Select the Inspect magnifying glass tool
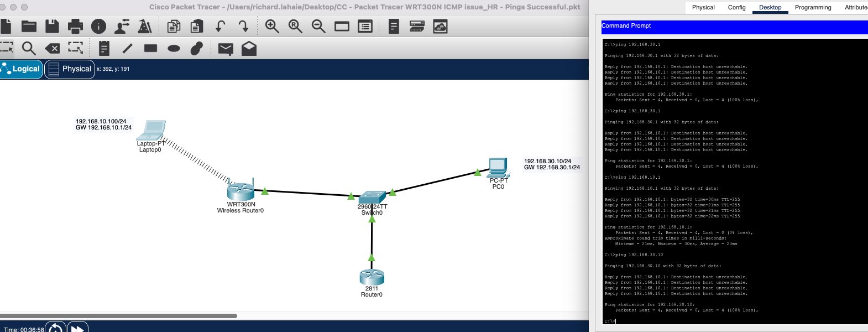Image resolution: width=868 pixels, height=332 pixels. (x=29, y=49)
